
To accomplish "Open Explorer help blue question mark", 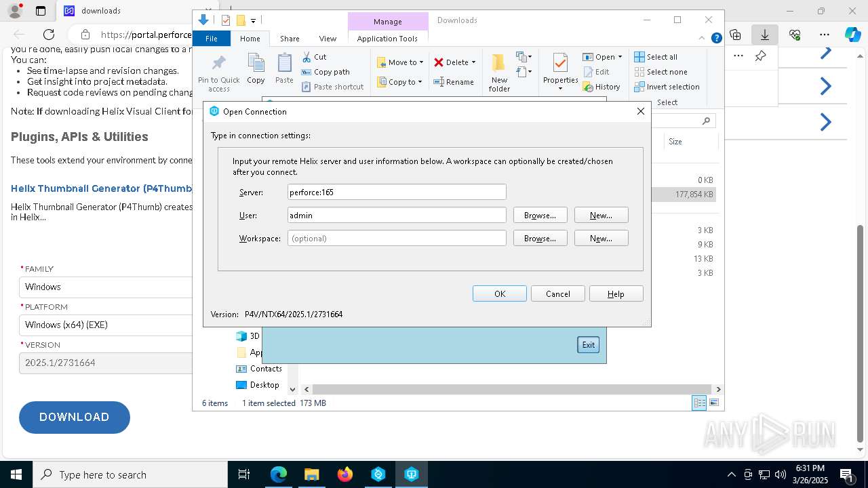I will click(716, 39).
